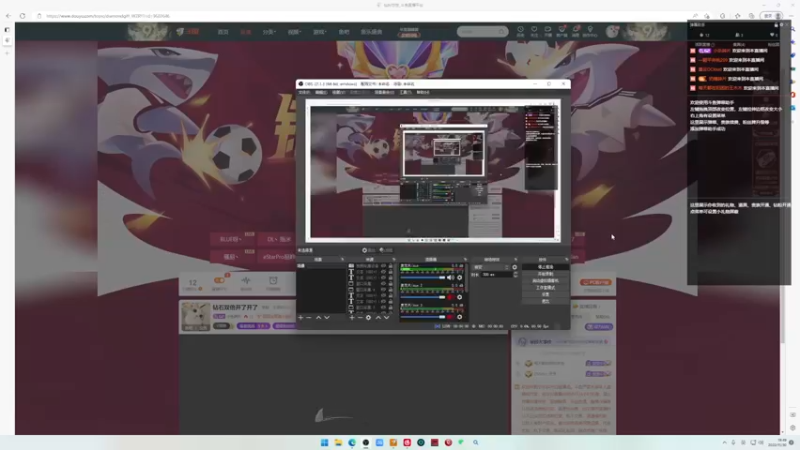Pop out the Sources dock
The width and height of the screenshot is (800, 450).
pyautogui.click(x=394, y=259)
